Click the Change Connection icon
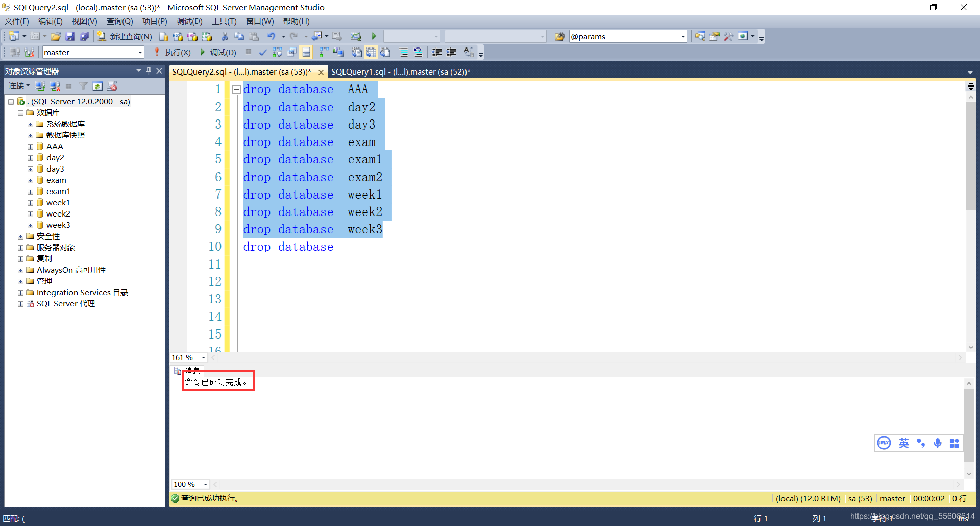Image resolution: width=980 pixels, height=526 pixels. pyautogui.click(x=29, y=52)
